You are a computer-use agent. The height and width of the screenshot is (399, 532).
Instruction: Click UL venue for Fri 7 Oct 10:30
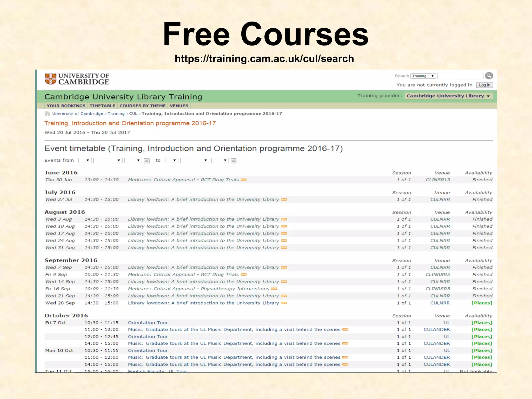click(x=447, y=323)
